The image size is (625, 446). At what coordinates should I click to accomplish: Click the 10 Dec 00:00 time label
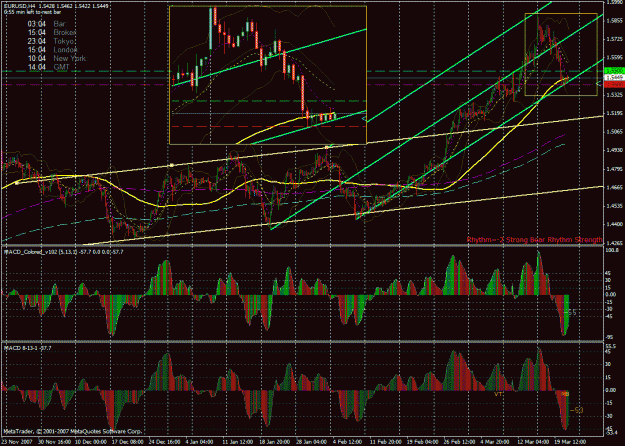point(92,442)
